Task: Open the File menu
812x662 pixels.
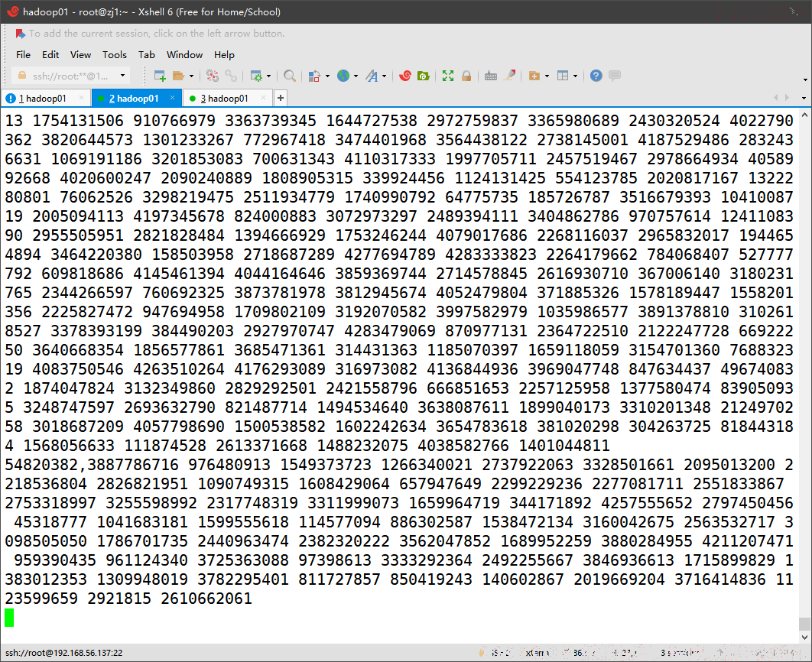Action: [23, 55]
